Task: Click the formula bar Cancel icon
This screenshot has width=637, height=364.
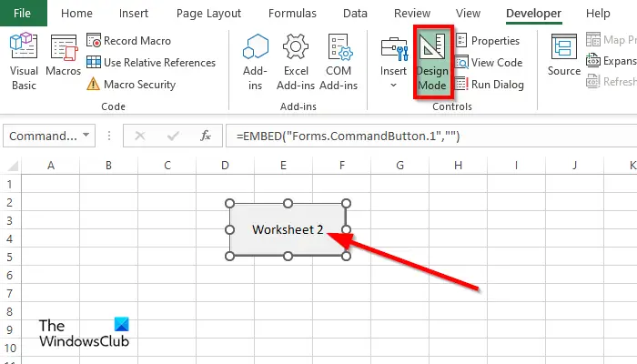Action: click(x=140, y=136)
